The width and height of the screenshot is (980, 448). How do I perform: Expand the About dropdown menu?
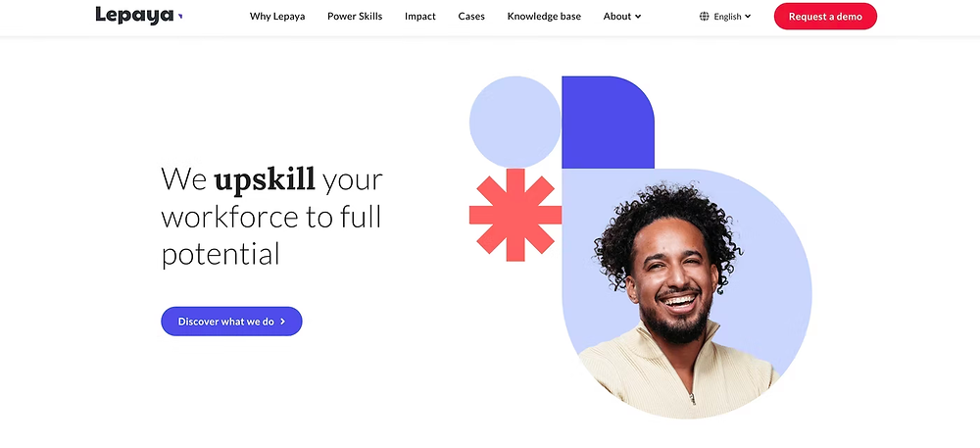click(622, 17)
